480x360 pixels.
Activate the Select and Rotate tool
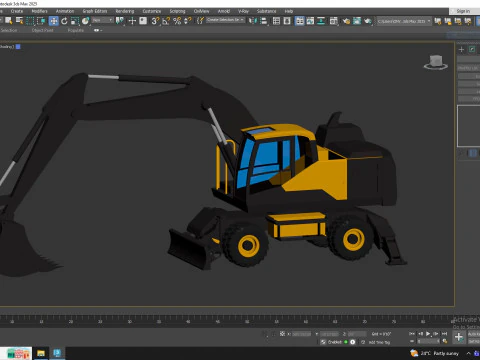pos(64,21)
